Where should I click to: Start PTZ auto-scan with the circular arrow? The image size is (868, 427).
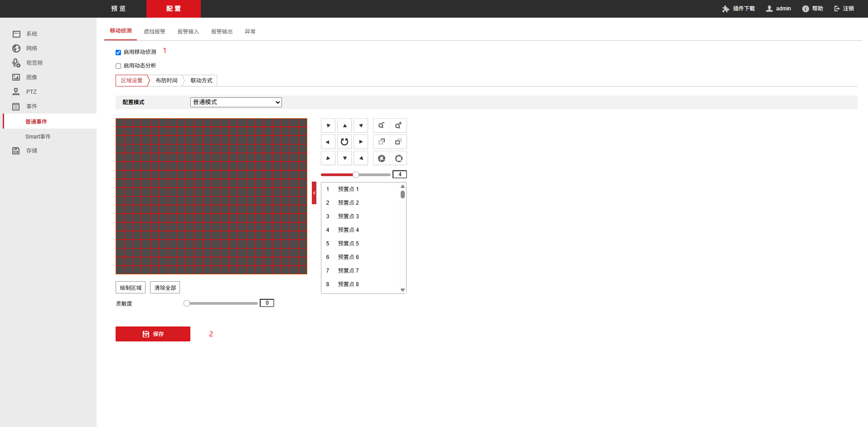pyautogui.click(x=344, y=142)
